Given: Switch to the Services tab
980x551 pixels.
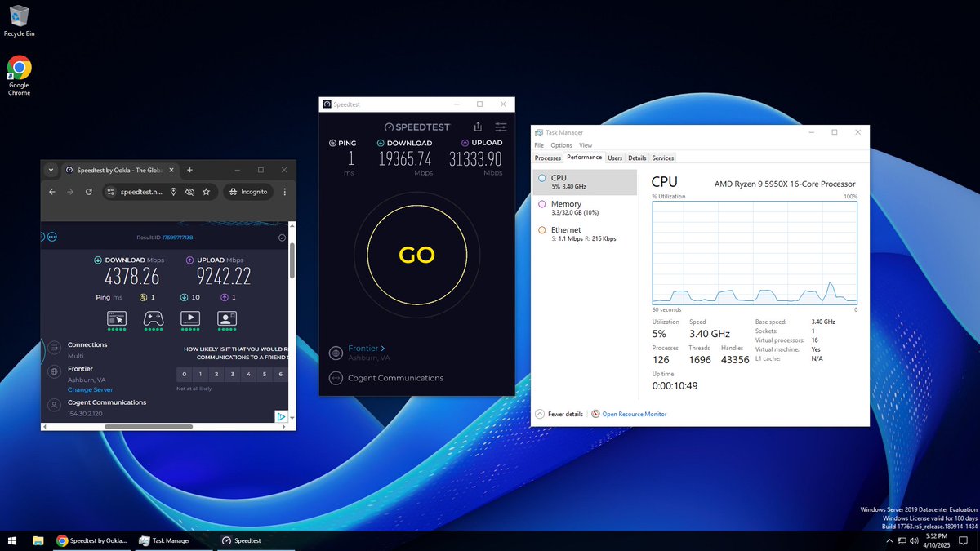Looking at the screenshot, I should pyautogui.click(x=663, y=158).
